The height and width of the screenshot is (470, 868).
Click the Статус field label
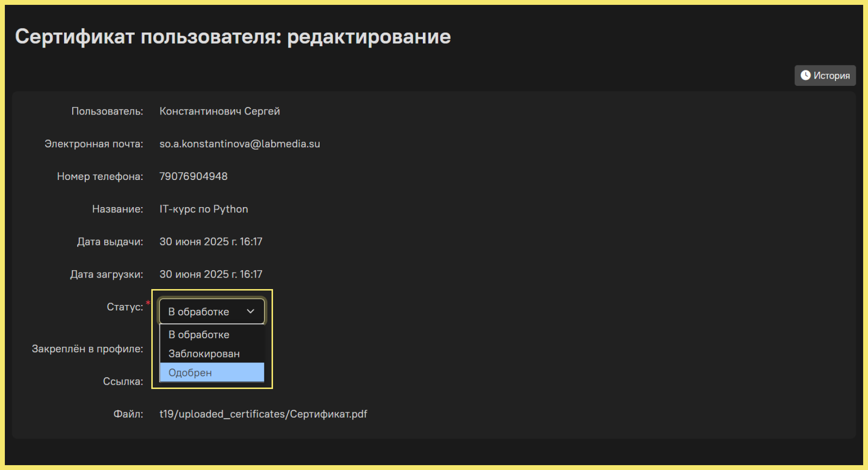click(125, 307)
